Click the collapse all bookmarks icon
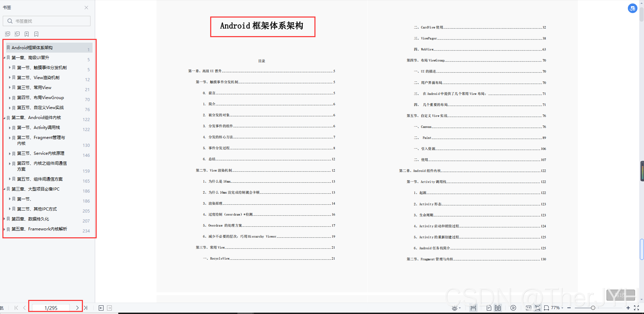Image resolution: width=644 pixels, height=314 pixels. [x=17, y=34]
